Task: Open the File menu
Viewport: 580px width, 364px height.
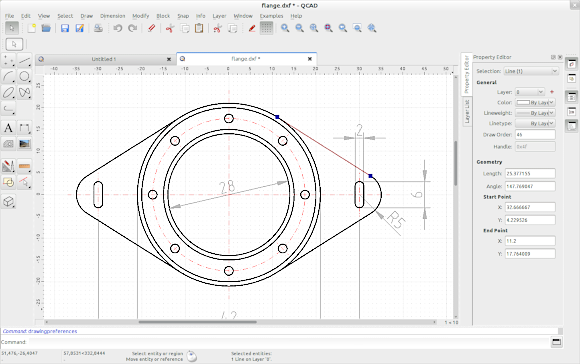Action: 9,16
